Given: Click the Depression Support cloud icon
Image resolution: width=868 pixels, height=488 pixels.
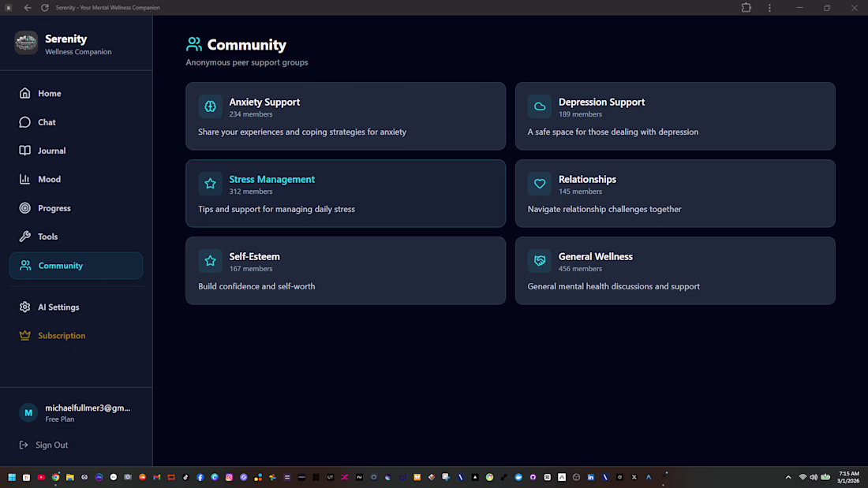Looking at the screenshot, I should (540, 106).
